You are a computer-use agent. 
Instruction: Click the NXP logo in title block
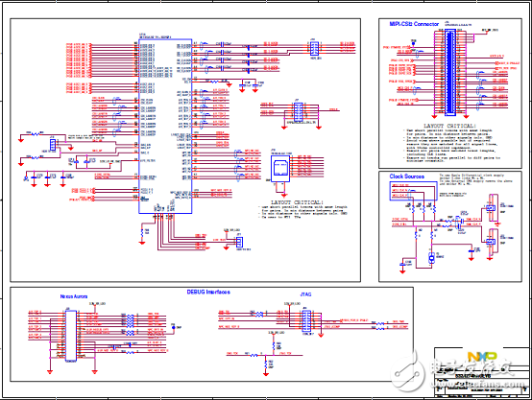tap(482, 357)
